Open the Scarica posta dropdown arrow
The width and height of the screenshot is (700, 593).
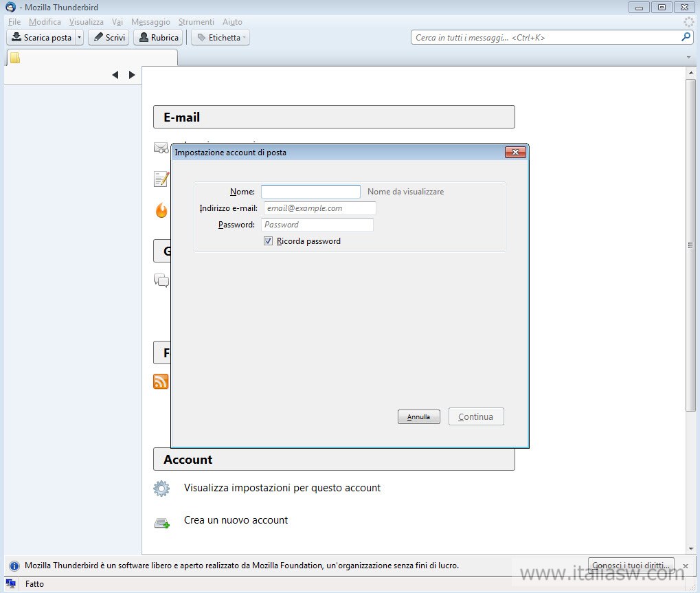[79, 38]
